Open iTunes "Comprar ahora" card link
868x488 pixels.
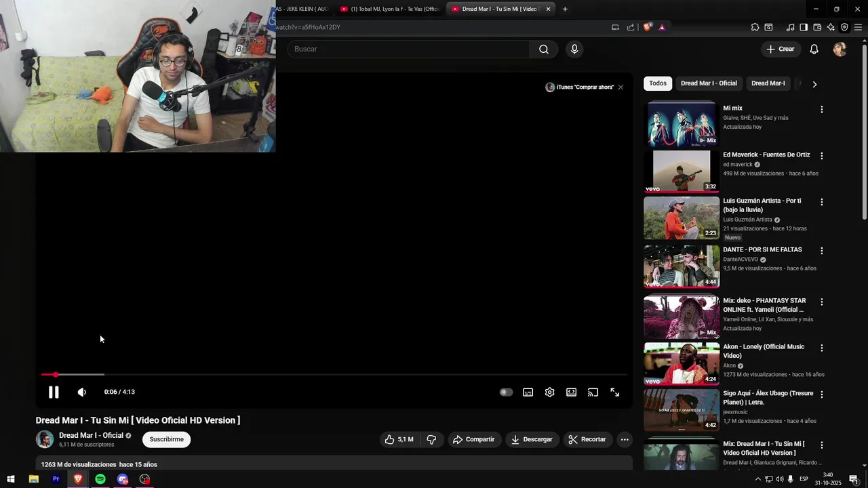coord(580,87)
